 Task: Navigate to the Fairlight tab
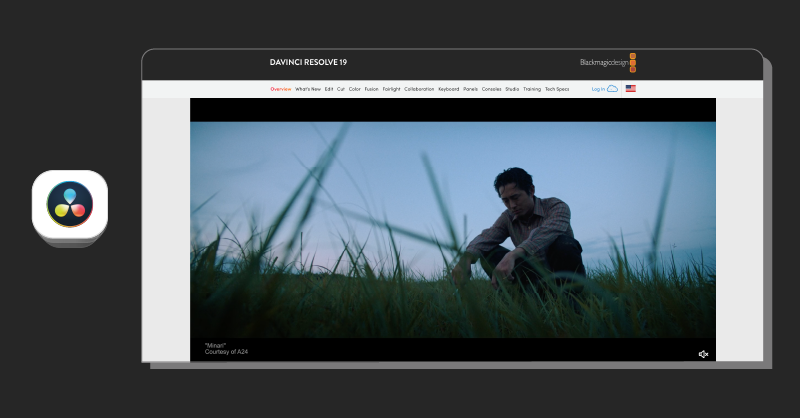[x=391, y=89]
